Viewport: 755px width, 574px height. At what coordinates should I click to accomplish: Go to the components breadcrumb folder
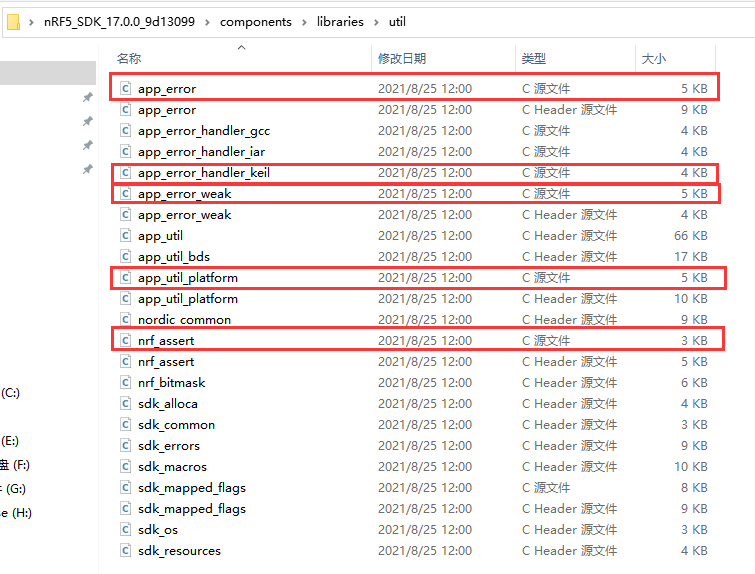point(256,22)
